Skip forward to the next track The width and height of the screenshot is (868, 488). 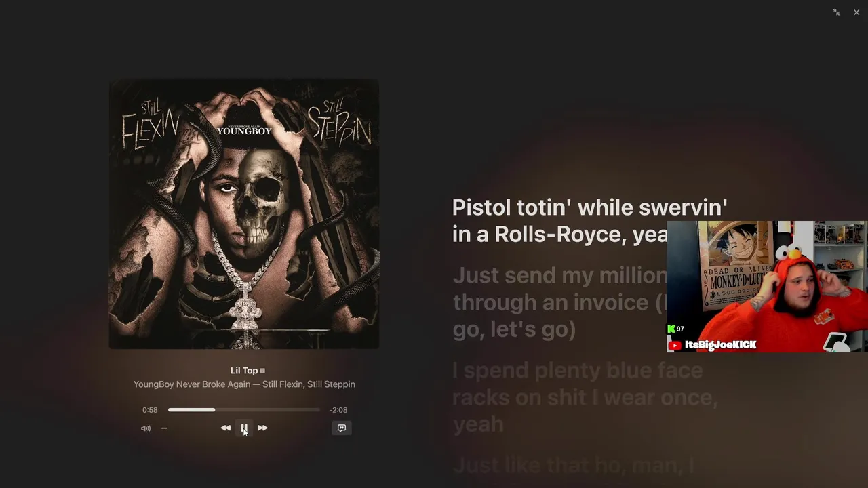click(x=262, y=428)
